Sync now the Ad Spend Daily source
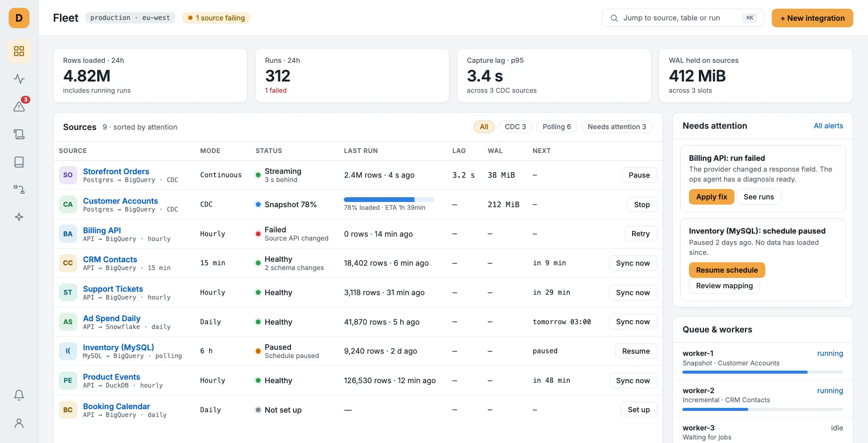868x443 pixels. (633, 322)
